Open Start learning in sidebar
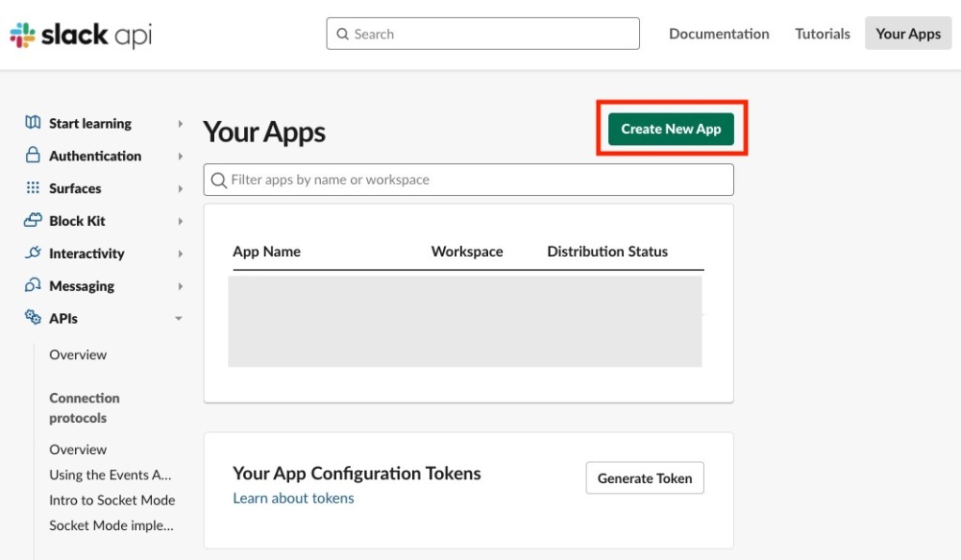 pyautogui.click(x=90, y=124)
